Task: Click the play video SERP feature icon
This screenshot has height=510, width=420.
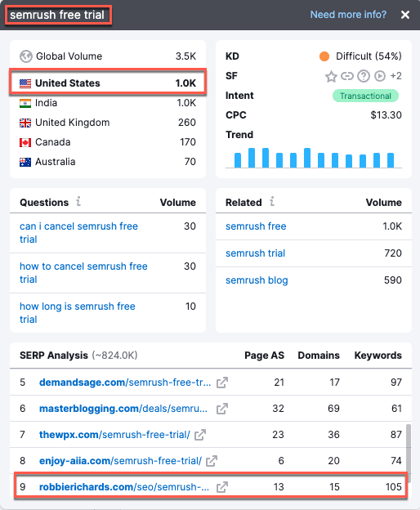Action: 380,76
